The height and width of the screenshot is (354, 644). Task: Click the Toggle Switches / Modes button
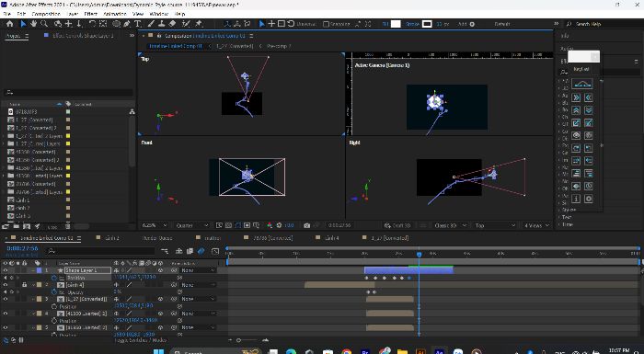(x=141, y=340)
